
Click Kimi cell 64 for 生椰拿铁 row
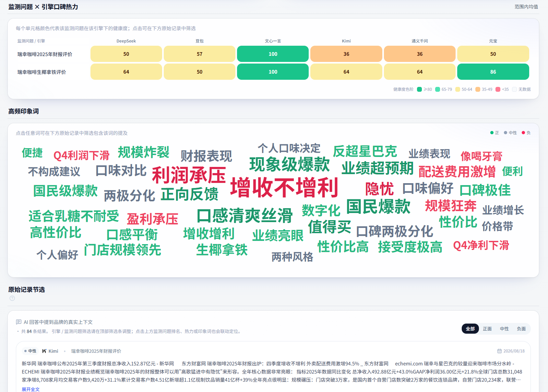pos(346,72)
